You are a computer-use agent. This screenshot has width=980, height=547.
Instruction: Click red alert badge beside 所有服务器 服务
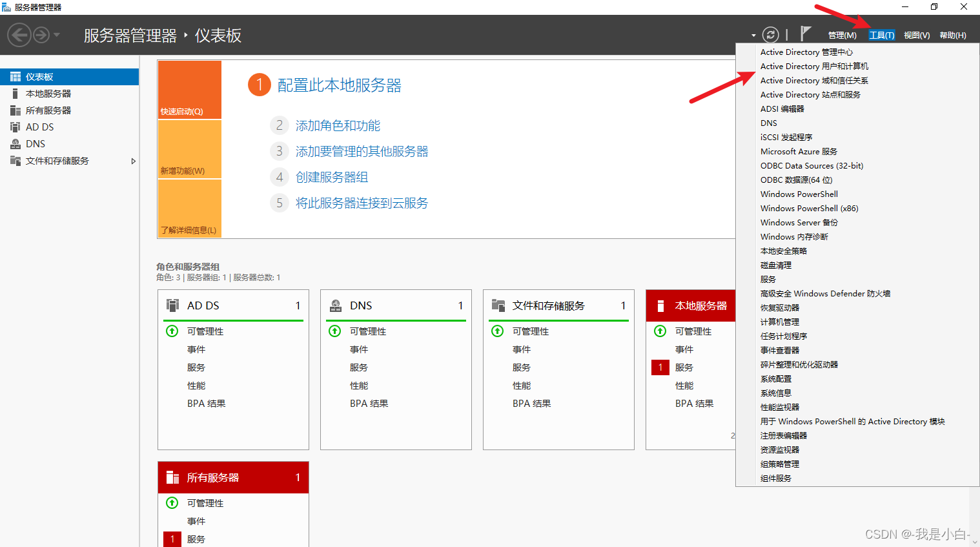tap(172, 539)
